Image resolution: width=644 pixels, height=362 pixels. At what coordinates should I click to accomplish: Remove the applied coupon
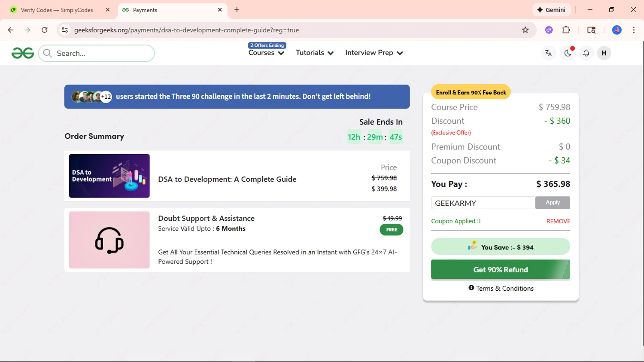tap(558, 221)
